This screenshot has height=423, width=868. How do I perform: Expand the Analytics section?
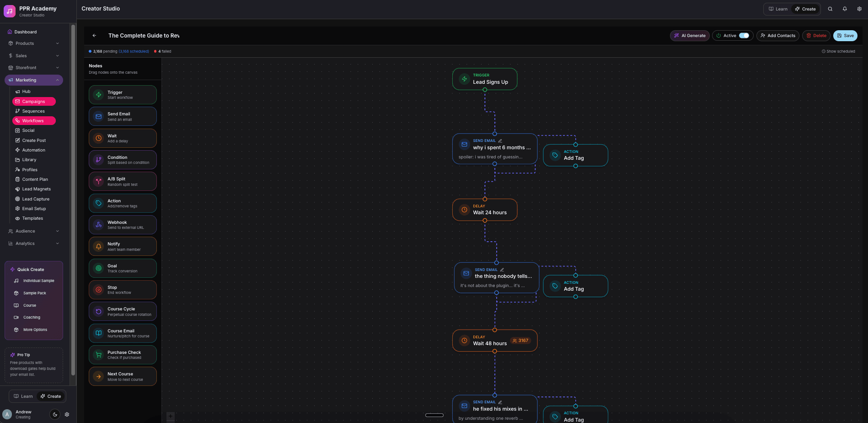tap(34, 243)
